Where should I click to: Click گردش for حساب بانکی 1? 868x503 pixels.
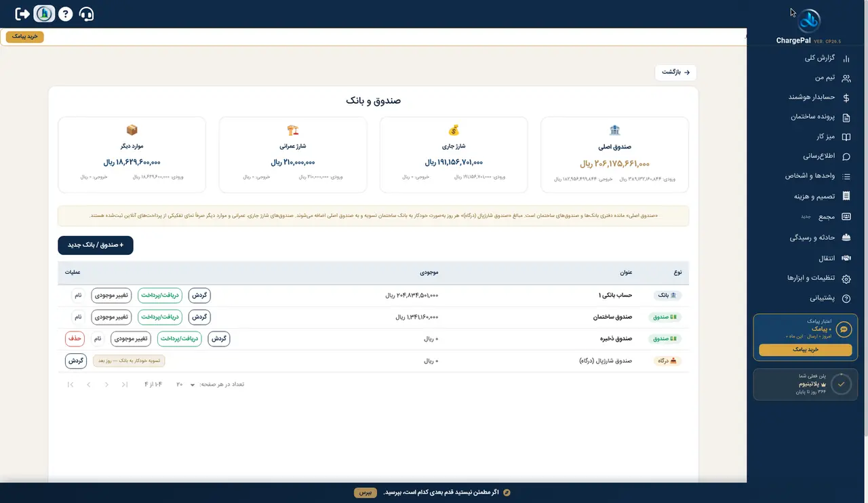199,296
